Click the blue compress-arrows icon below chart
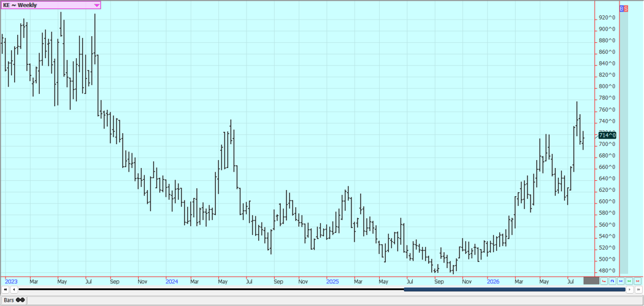Image resolution: width=644 pixels, height=306 pixels. click(621, 281)
